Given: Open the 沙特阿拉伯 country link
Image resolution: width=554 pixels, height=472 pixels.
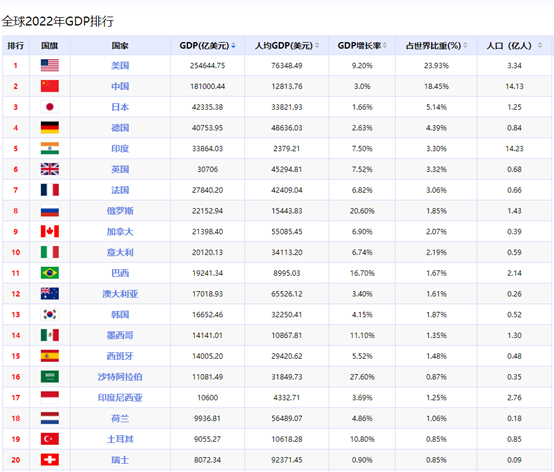Looking at the screenshot, I should point(120,377).
